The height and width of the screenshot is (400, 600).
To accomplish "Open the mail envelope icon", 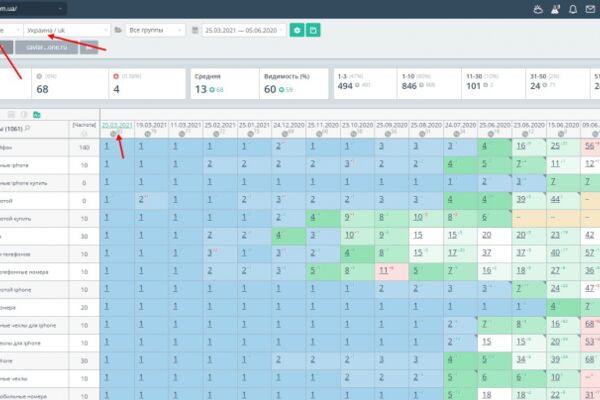I will click(x=590, y=10).
